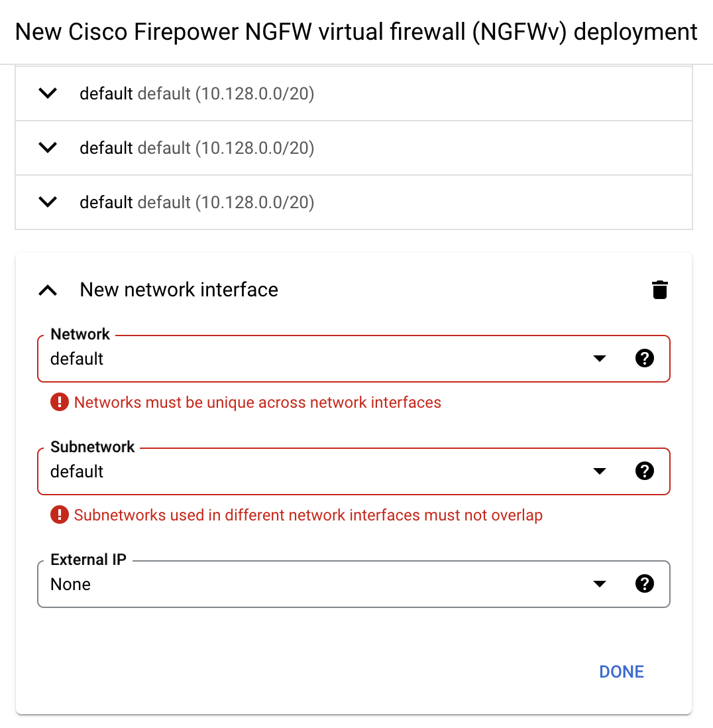Select the Subnetwork field showing default

point(353,471)
